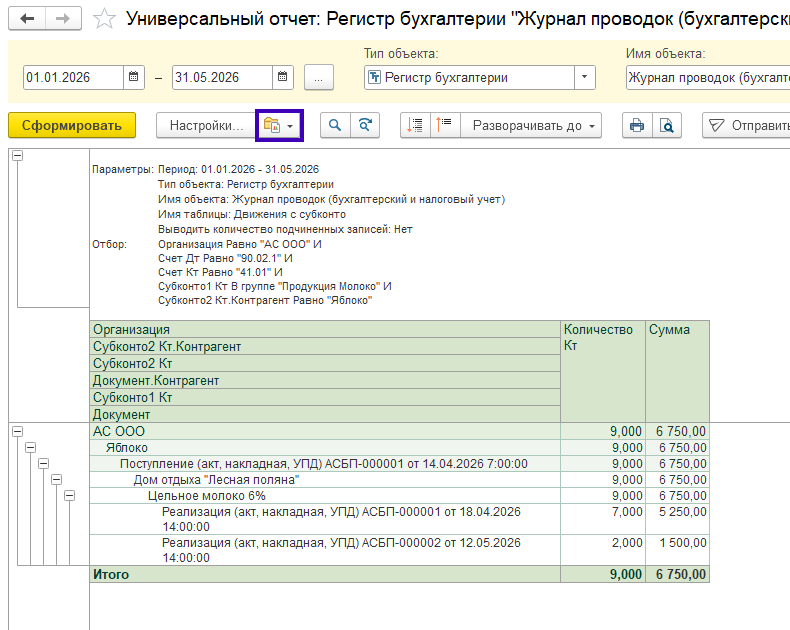
Task: Open calendar for start date 01.01.2026
Action: (x=134, y=77)
